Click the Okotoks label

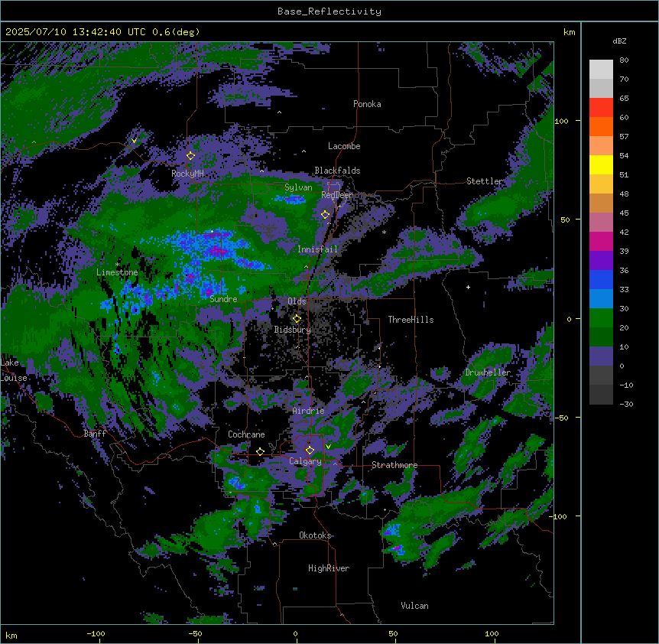click(315, 535)
